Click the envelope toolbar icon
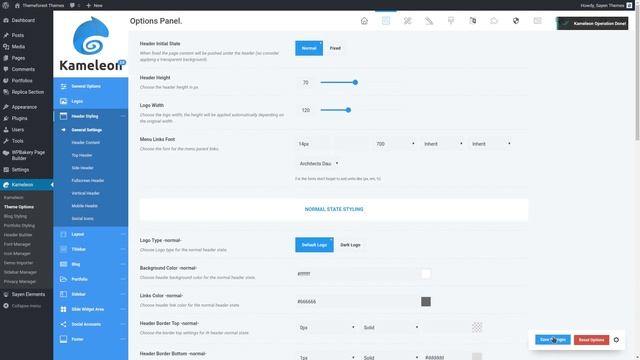Image resolution: width=640 pixels, height=360 pixels. tap(538, 21)
